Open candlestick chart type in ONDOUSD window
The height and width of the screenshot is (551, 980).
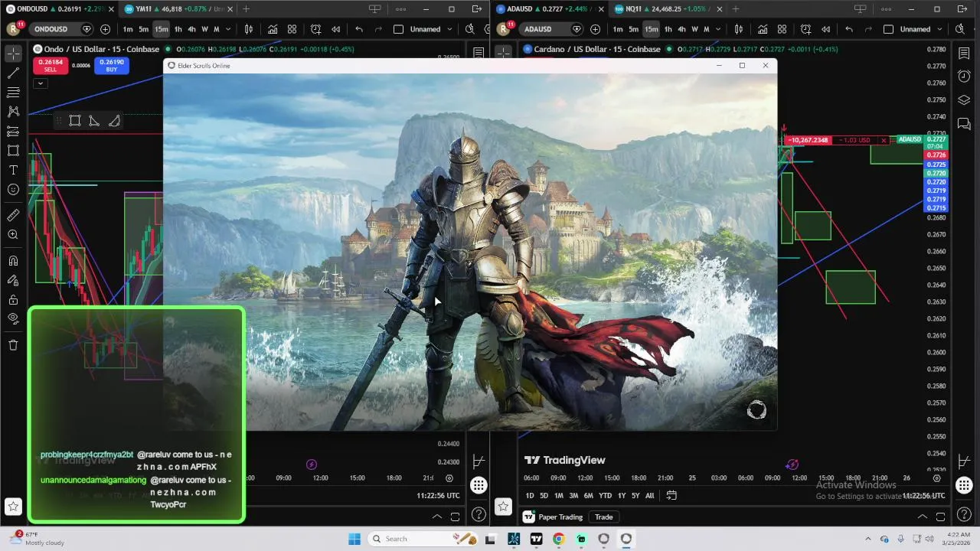coord(249,29)
